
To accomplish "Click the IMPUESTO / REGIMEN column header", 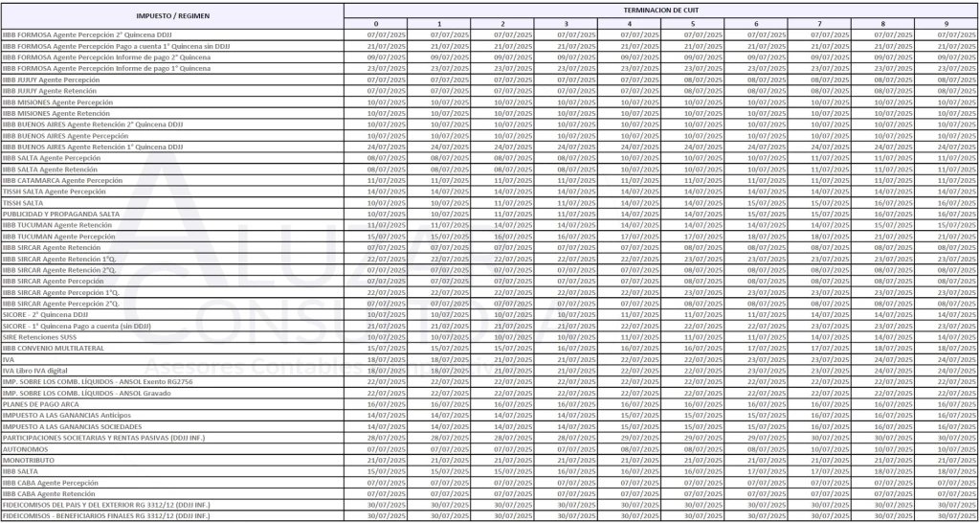I will 172,14.
